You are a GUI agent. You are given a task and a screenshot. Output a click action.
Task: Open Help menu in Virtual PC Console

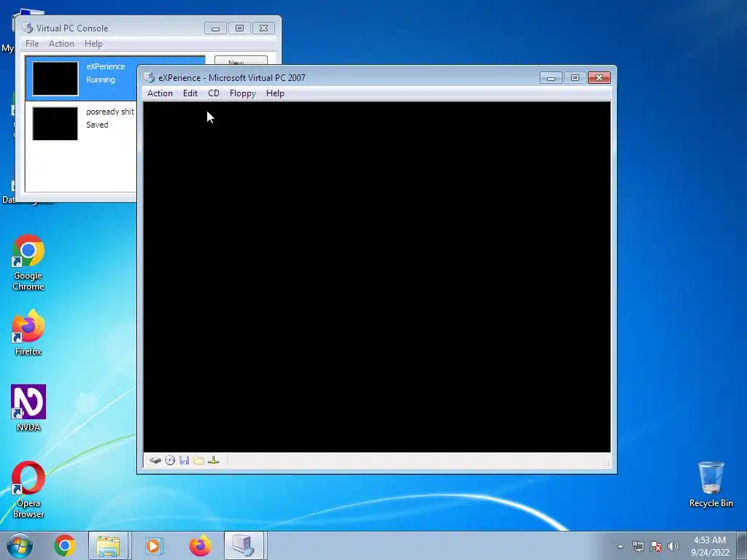[x=93, y=43]
